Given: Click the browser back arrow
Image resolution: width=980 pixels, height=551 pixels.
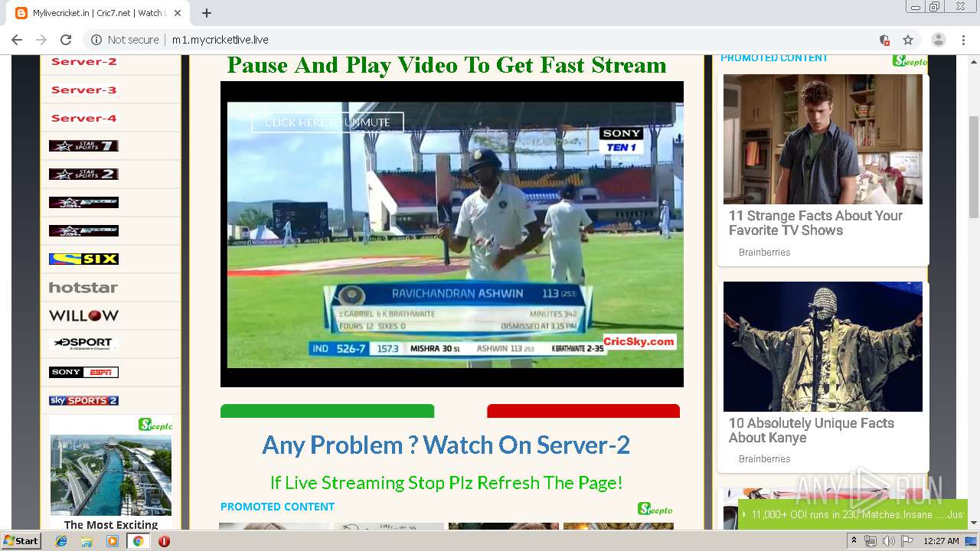Looking at the screenshot, I should pos(17,40).
